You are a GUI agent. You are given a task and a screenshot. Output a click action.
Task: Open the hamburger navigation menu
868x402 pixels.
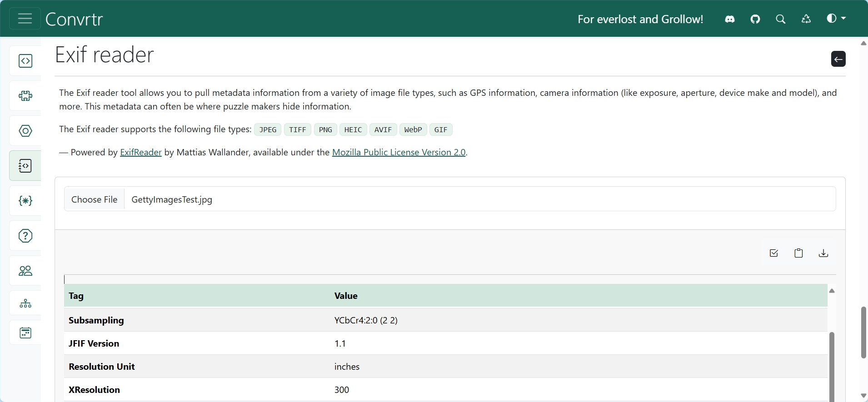point(25,19)
